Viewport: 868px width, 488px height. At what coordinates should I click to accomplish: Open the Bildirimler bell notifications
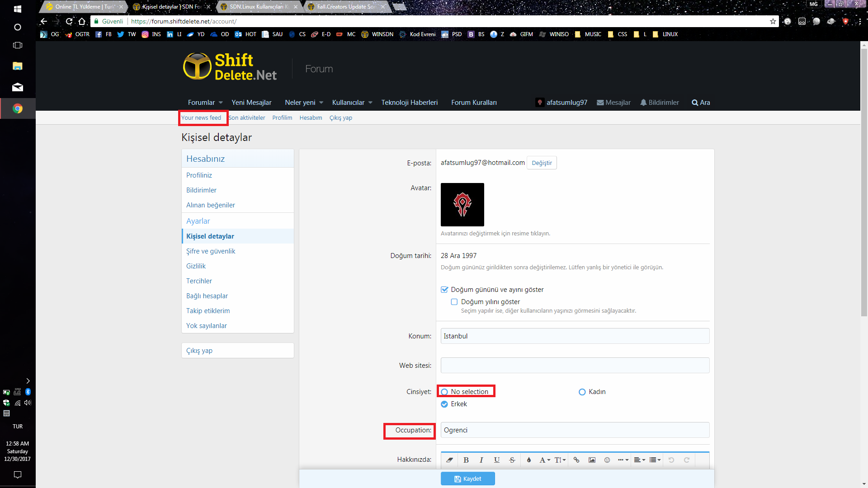[660, 103]
